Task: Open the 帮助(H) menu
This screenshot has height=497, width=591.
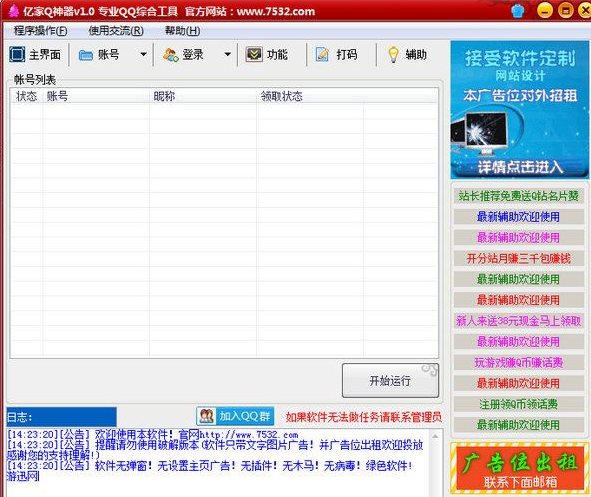Action: [182, 31]
